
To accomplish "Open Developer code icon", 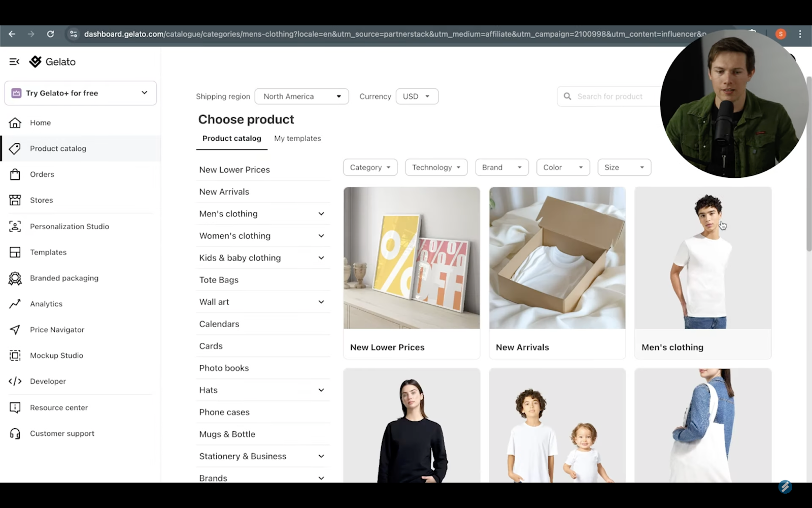I will 15,381.
